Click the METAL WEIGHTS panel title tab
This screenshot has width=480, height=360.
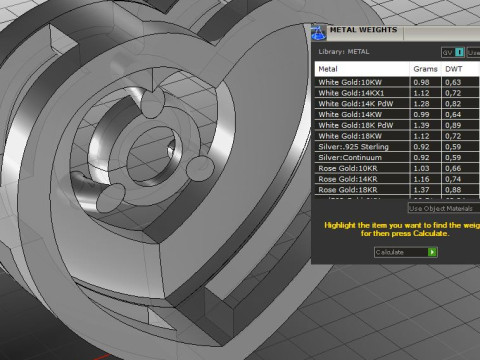click(x=364, y=30)
